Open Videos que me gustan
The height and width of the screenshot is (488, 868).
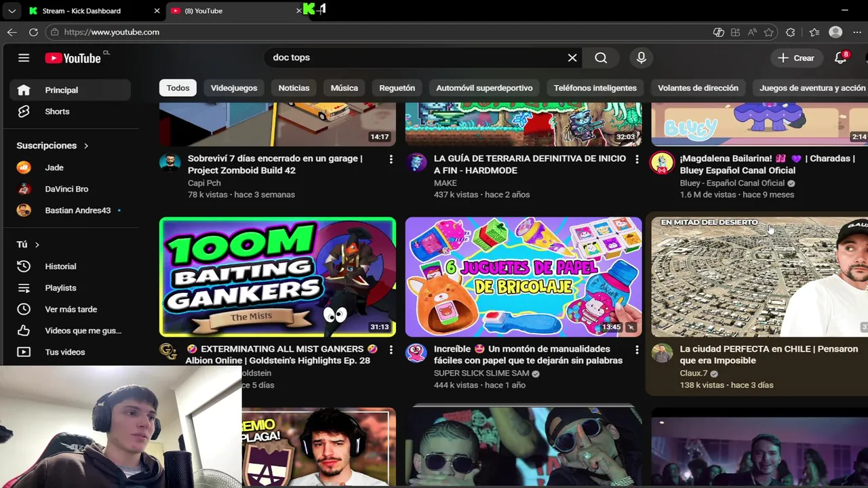click(x=70, y=331)
